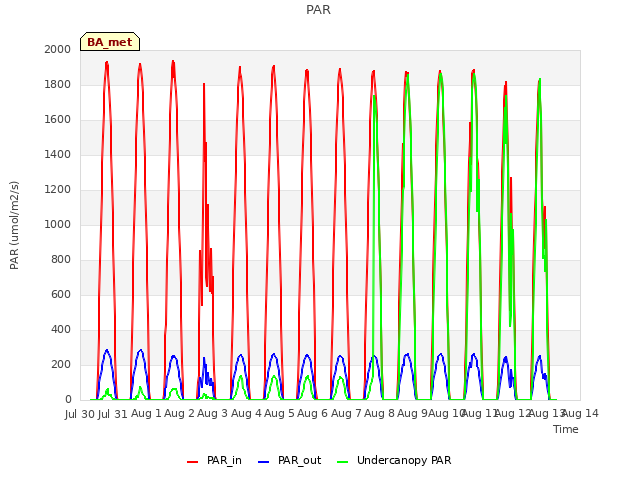Click the Jul 30 x-axis date label
Viewport: 640px width, 480px height.
click(x=80, y=414)
